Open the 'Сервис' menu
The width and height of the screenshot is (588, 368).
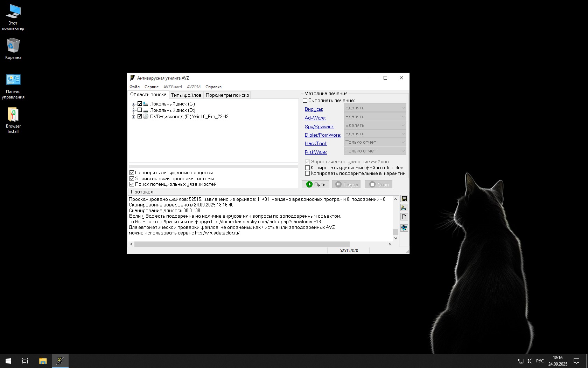pos(152,87)
